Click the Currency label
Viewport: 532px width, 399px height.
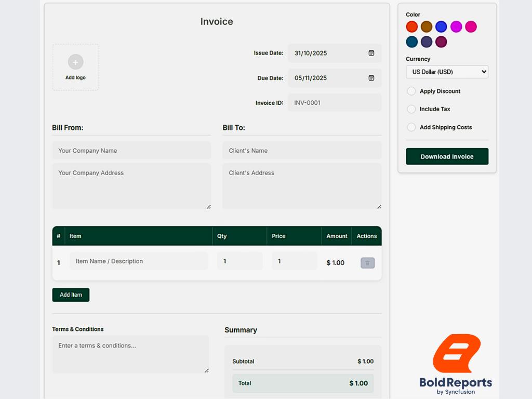tap(418, 59)
